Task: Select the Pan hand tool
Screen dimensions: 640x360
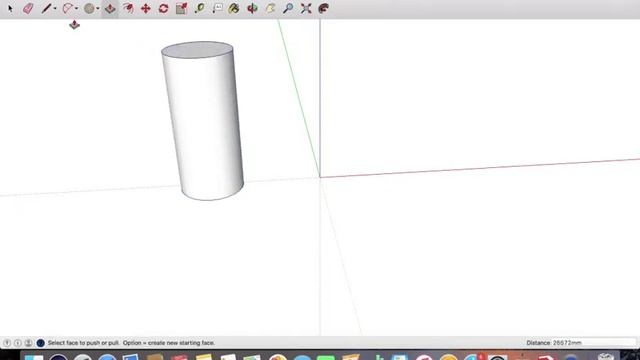Action: pyautogui.click(x=270, y=8)
